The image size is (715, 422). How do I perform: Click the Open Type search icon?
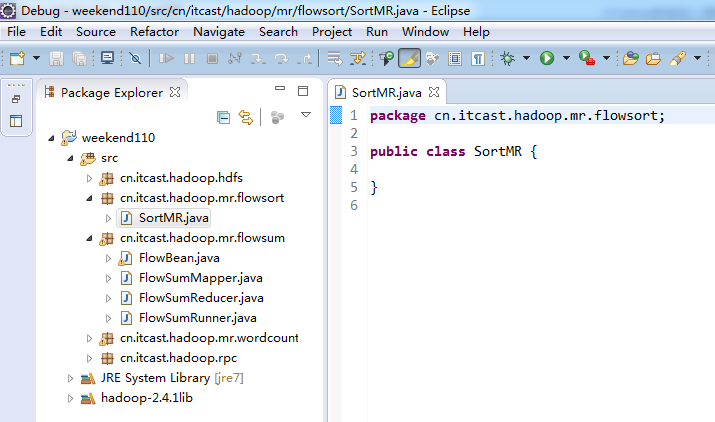point(387,58)
